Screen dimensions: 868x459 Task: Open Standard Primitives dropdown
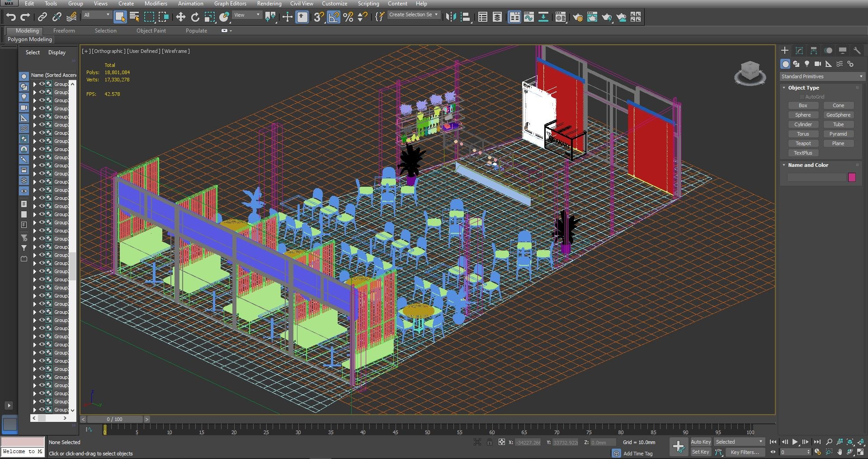[x=822, y=76]
